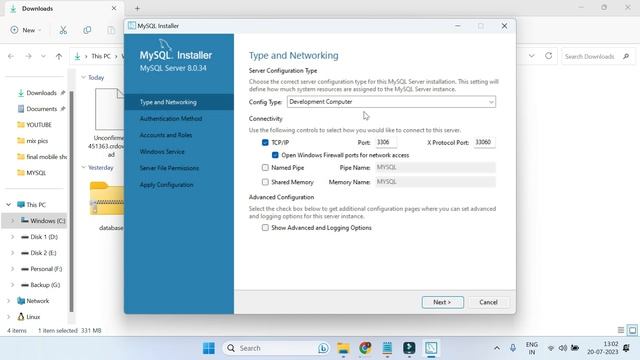Open MySQL Installer taskbar icon
Screen dimensions: 640x360
431,348
